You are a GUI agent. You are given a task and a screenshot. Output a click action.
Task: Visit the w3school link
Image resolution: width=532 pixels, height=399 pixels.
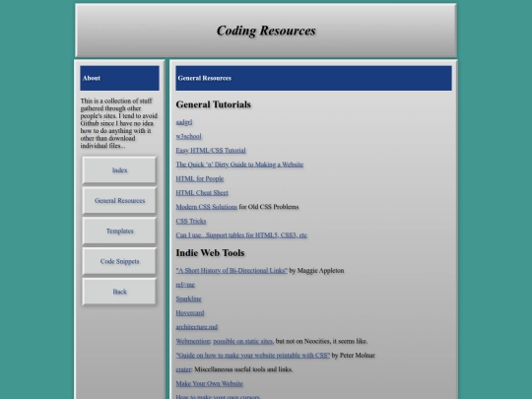188,136
